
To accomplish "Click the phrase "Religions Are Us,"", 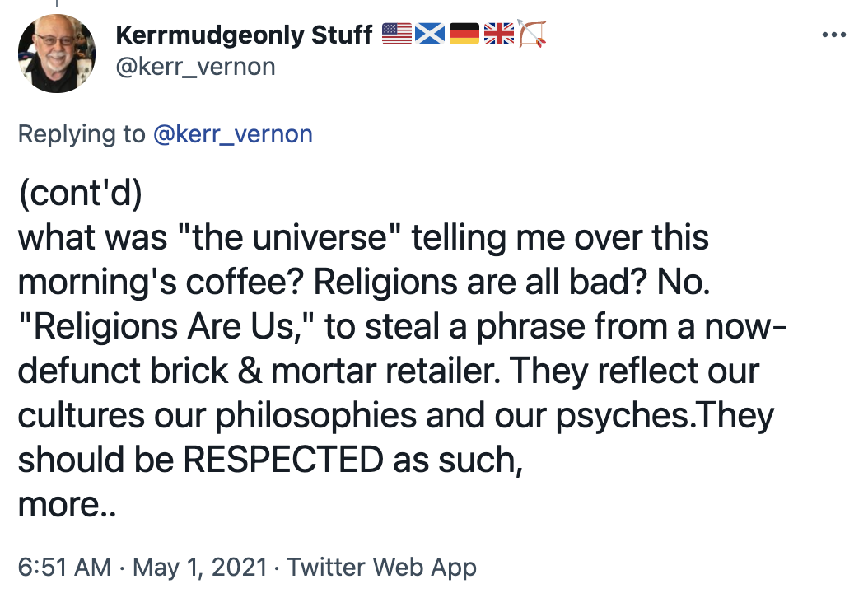I will (x=166, y=327).
